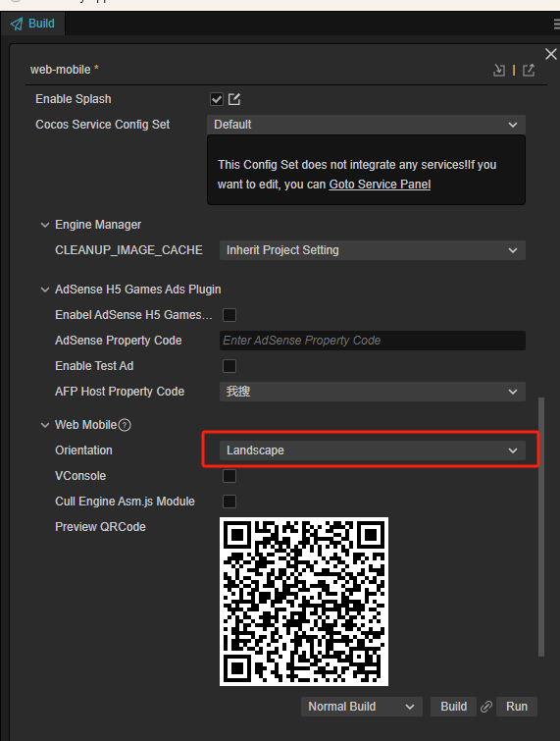560x741 pixels.
Task: Collapse the Engine Manager section
Action: point(45,225)
